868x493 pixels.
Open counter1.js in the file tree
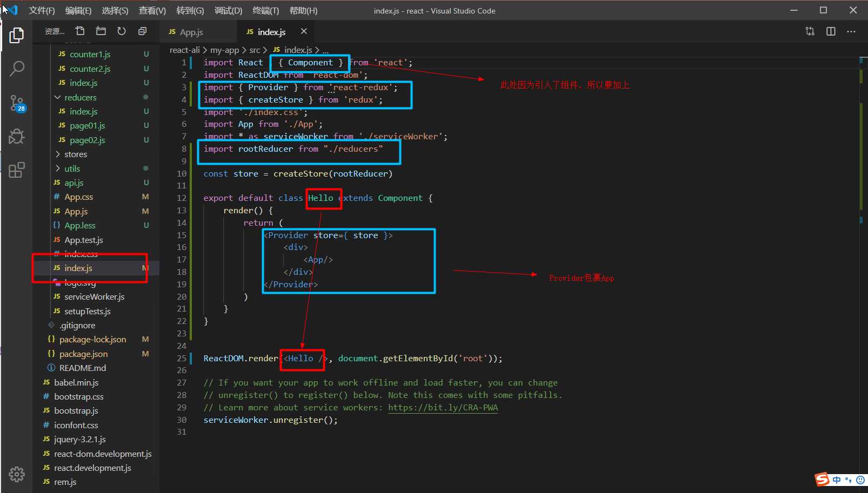90,55
